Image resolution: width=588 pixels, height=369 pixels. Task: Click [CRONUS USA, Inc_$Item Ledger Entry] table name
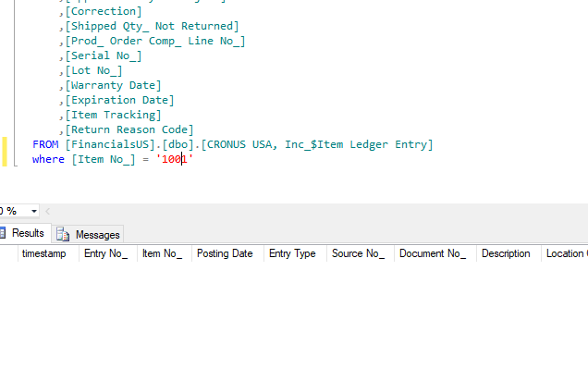[x=317, y=144]
